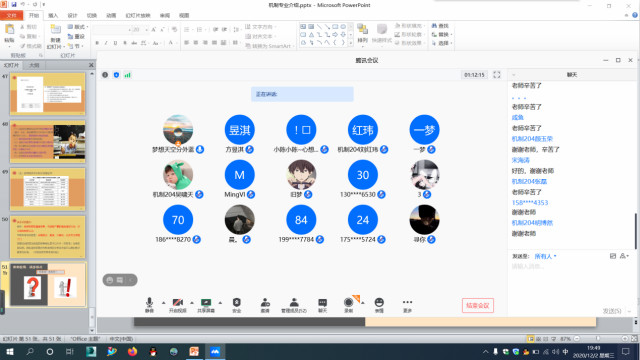Image resolution: width=640 pixels, height=360 pixels.
Task: Click the red end meeting button
Action: point(478,305)
